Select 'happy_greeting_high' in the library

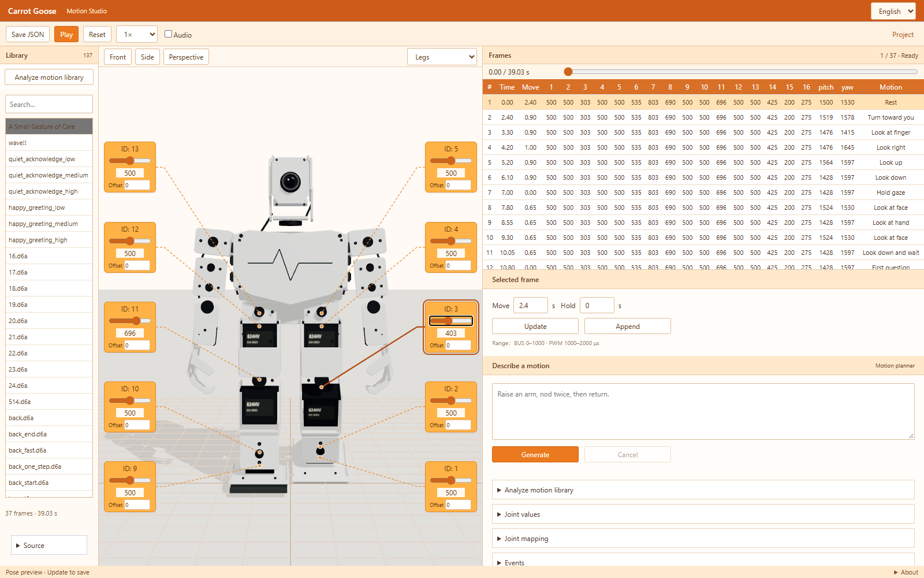click(49, 239)
